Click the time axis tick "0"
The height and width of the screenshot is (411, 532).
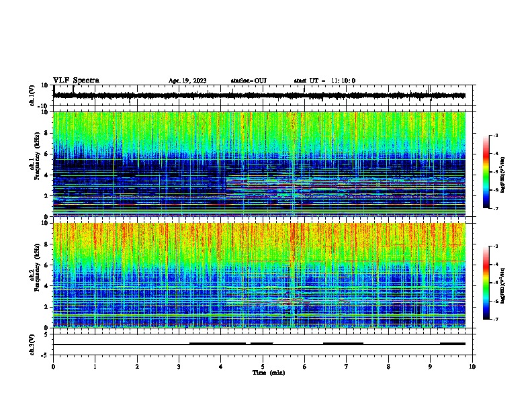(x=53, y=367)
